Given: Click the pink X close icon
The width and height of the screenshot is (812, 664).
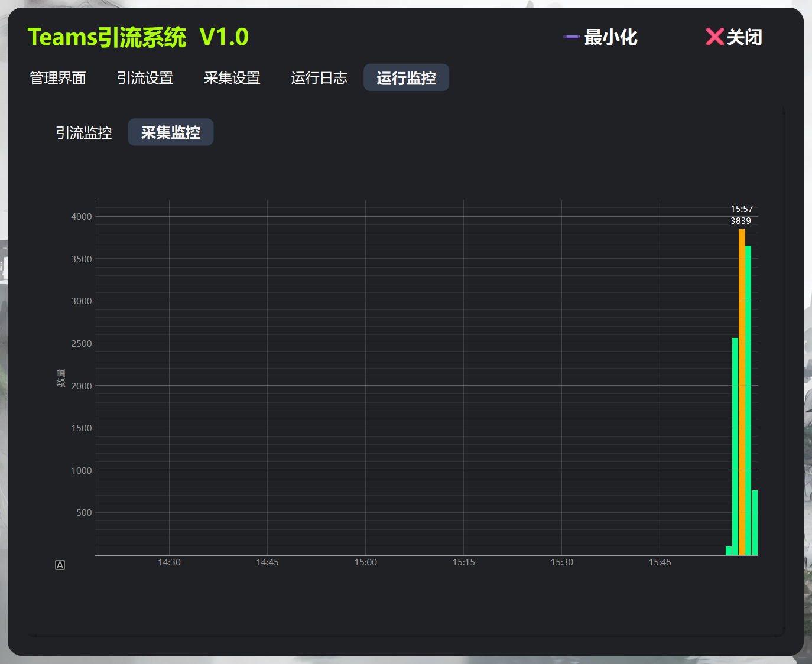Looking at the screenshot, I should pos(714,37).
